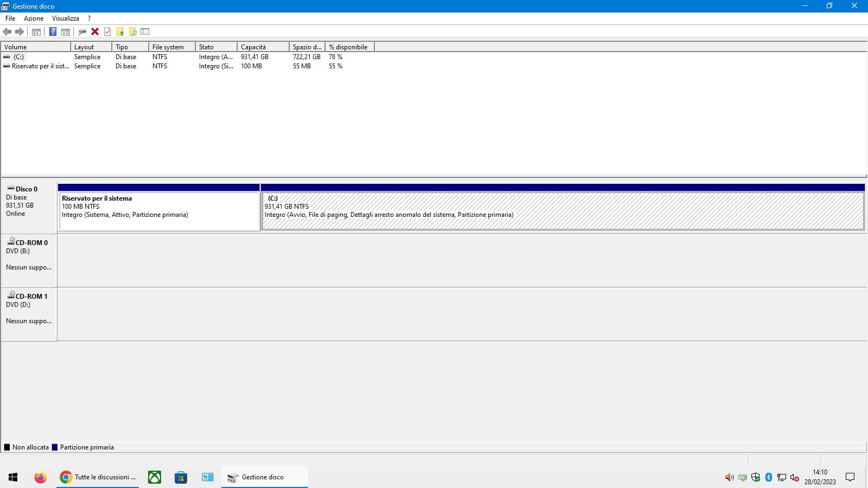The width and height of the screenshot is (868, 488).
Task: Restore down the Gestione disco window
Action: (829, 6)
